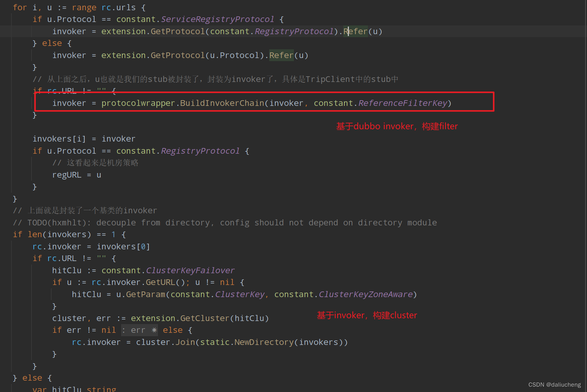Click the GetCluster function call
This screenshot has height=392, width=587.
(x=205, y=318)
